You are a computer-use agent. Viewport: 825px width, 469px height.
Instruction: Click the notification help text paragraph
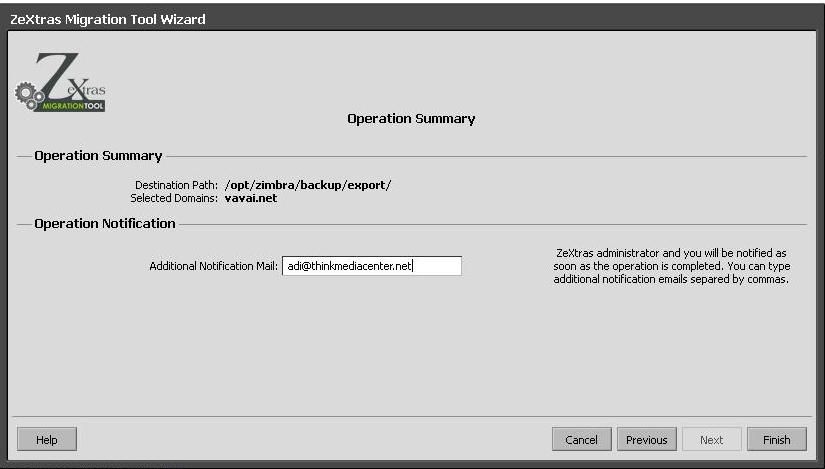(x=671, y=266)
